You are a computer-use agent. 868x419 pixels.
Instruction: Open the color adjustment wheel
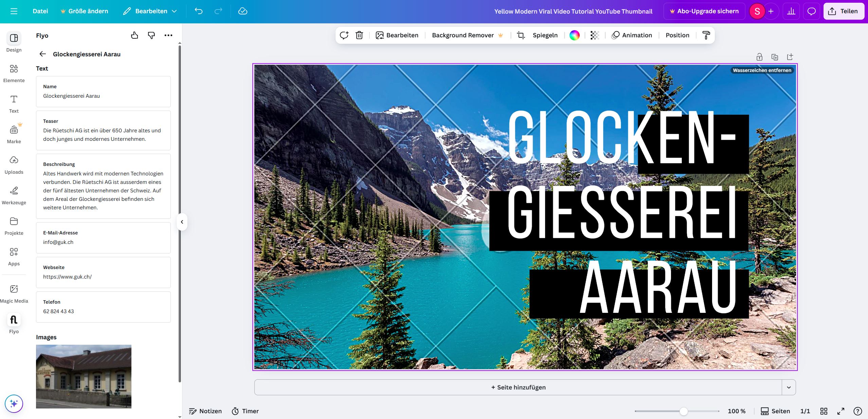pos(575,35)
